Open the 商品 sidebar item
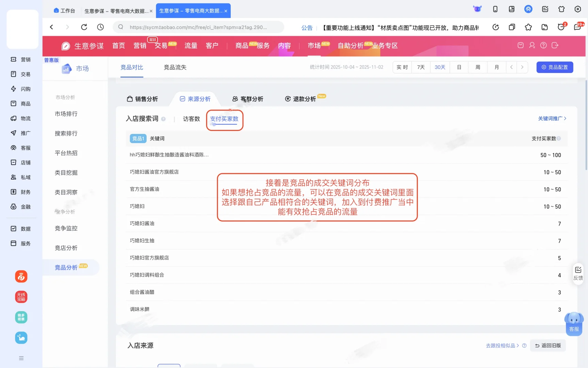588x368 pixels. pyautogui.click(x=21, y=104)
